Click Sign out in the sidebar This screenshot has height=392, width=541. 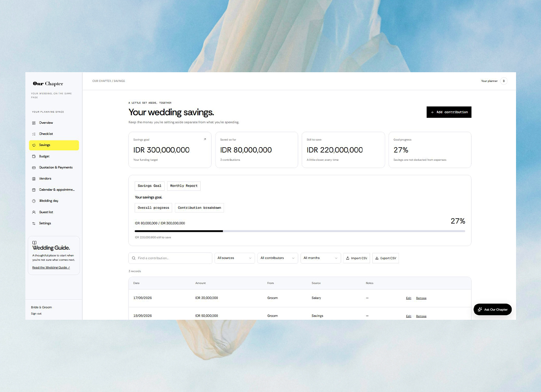[x=36, y=314]
